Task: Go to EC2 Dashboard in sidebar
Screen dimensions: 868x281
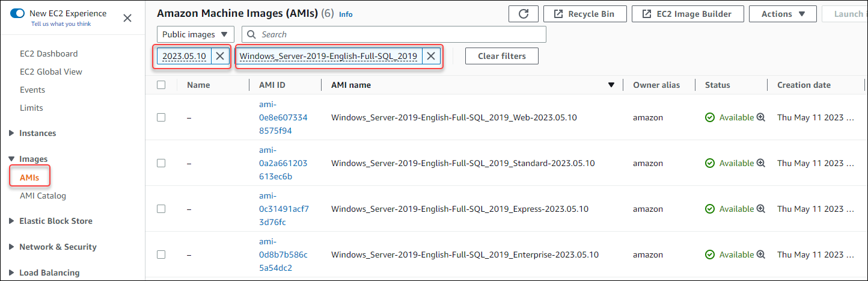Action: point(49,54)
